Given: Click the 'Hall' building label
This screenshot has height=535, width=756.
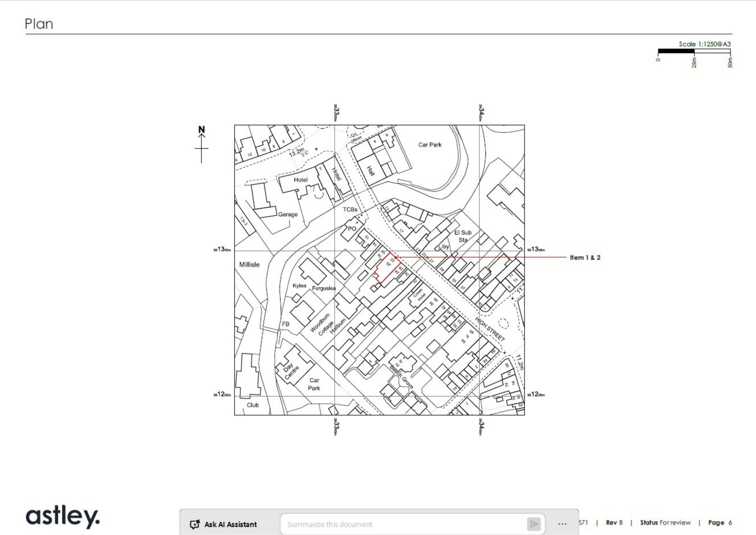Looking at the screenshot, I should click(371, 171).
